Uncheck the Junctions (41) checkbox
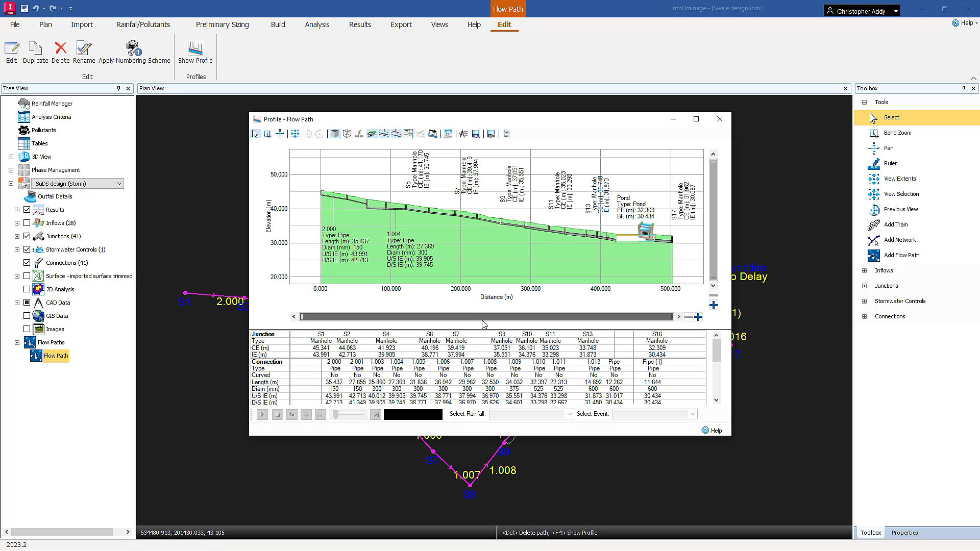The width and height of the screenshot is (980, 551). pyautogui.click(x=27, y=236)
